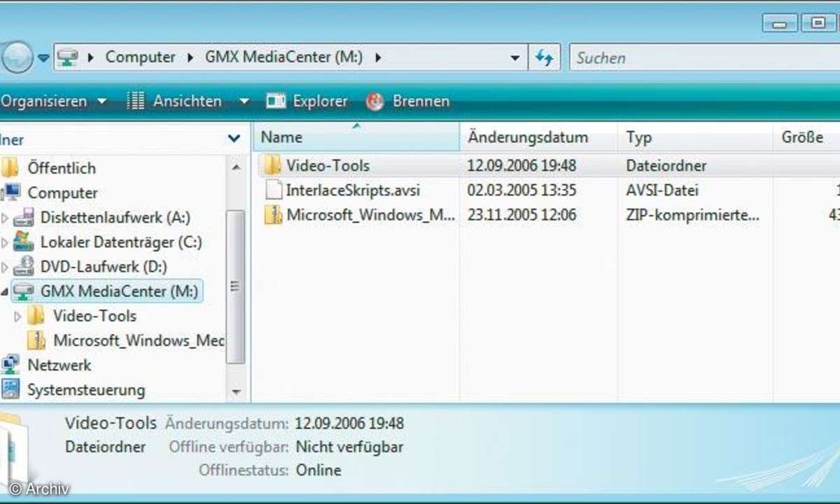840x504 pixels.
Task: Select Öffentlich in the folder tree
Action: (x=62, y=168)
